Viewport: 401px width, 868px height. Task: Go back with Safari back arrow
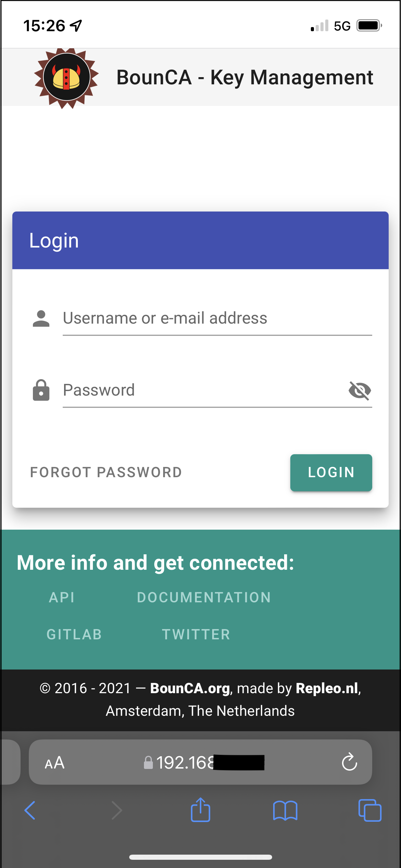coord(30,810)
